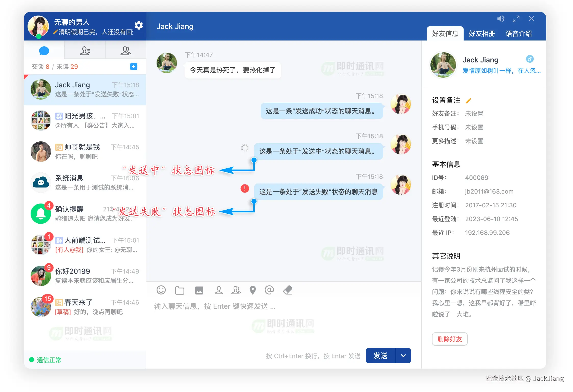The width and height of the screenshot is (573, 392).
Task: Click the send file folder icon
Action: [x=180, y=290]
